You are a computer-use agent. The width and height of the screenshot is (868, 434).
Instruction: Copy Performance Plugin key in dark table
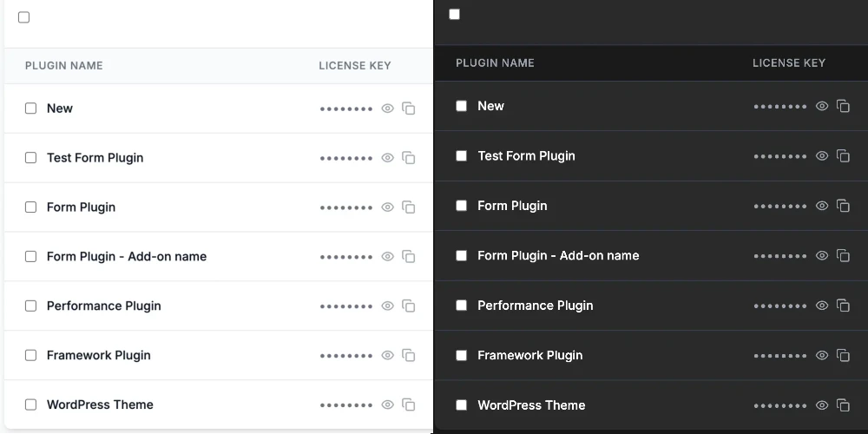(x=843, y=306)
